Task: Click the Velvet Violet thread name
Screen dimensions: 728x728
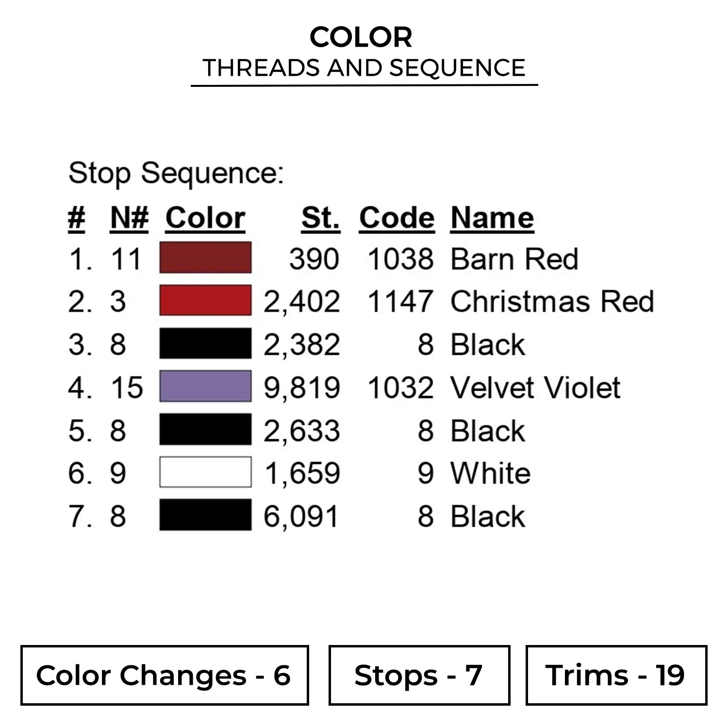Action: coord(535,387)
